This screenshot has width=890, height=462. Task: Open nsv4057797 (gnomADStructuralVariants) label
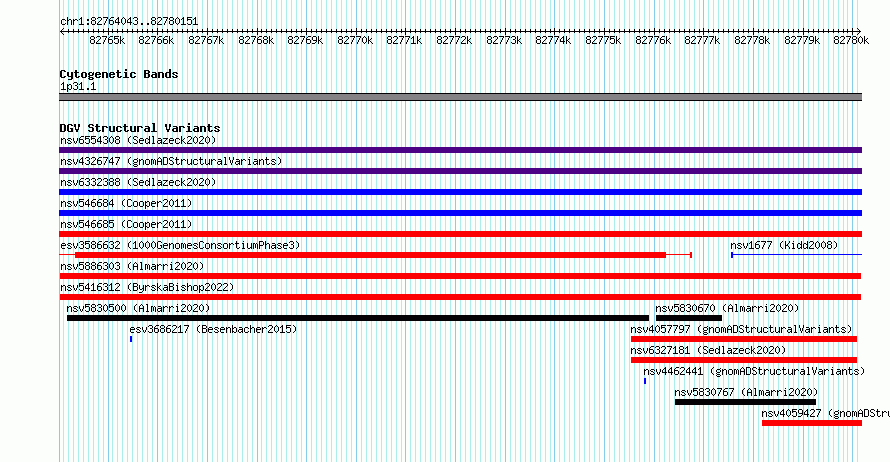tap(741, 329)
